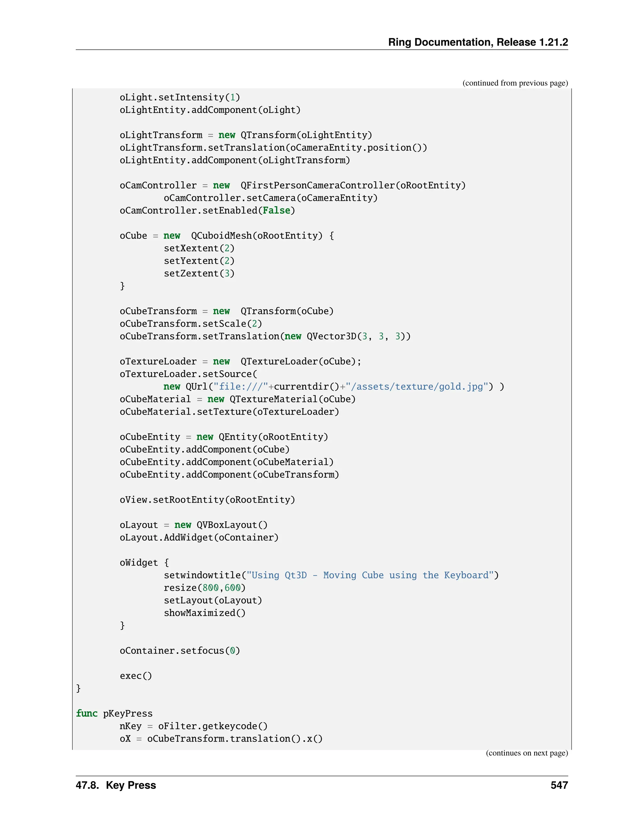Click the QCuboidMesh declaration line
644x833 pixels.
(x=227, y=236)
